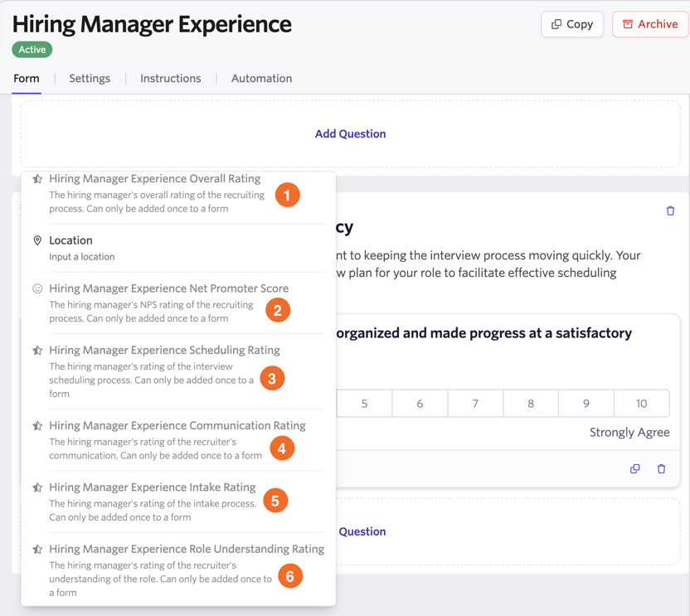
Task: Click the Hiring Manager Experience page title
Action: [152, 24]
